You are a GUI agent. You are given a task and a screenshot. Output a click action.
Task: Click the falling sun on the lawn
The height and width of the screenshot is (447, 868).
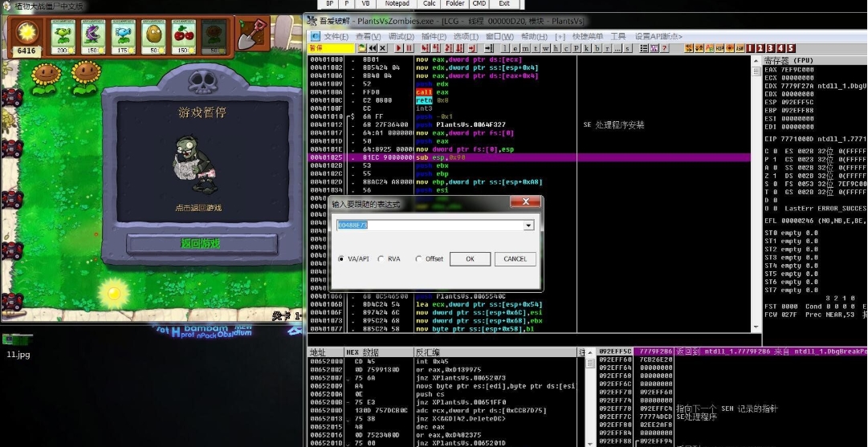pyautogui.click(x=114, y=293)
